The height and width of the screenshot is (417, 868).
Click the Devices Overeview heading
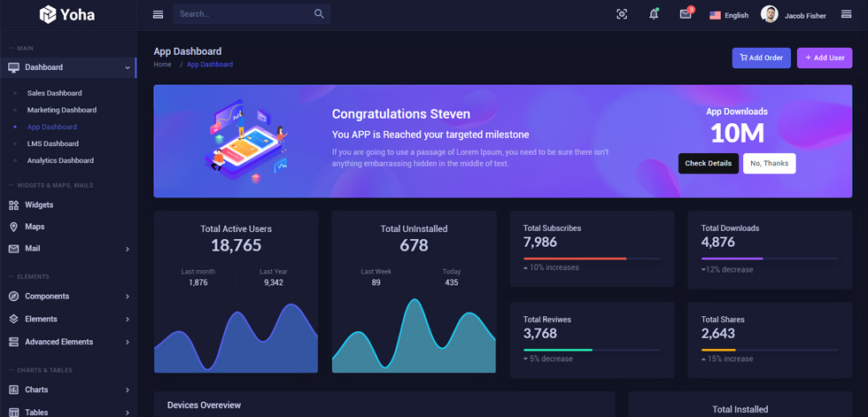(x=205, y=405)
